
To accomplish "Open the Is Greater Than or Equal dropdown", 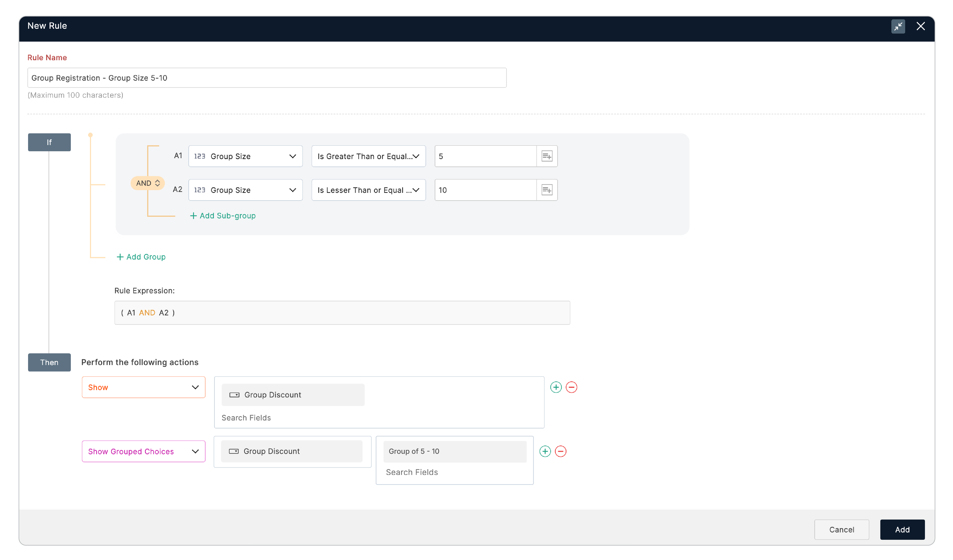I will 368,156.
